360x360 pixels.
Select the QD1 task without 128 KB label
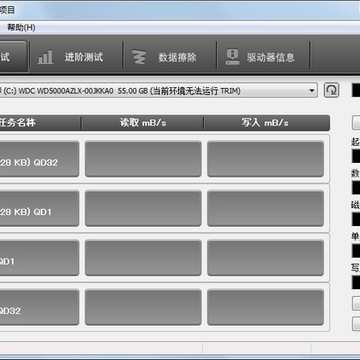point(39,258)
